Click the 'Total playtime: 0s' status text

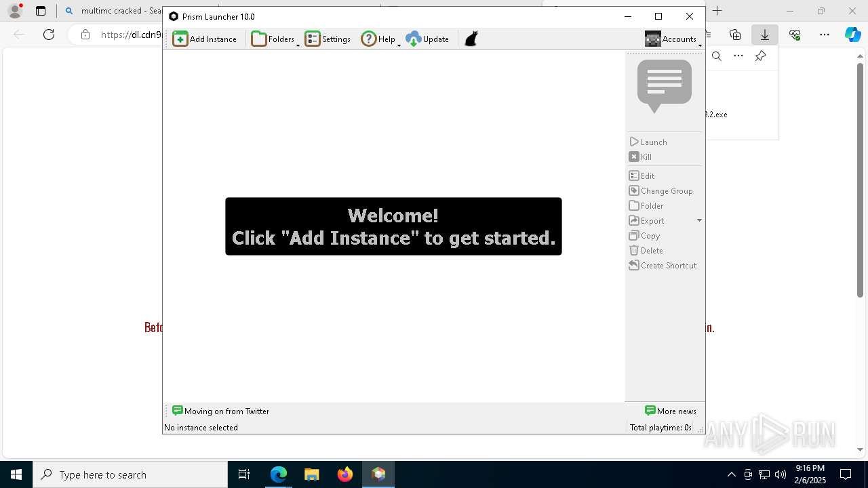(660, 428)
